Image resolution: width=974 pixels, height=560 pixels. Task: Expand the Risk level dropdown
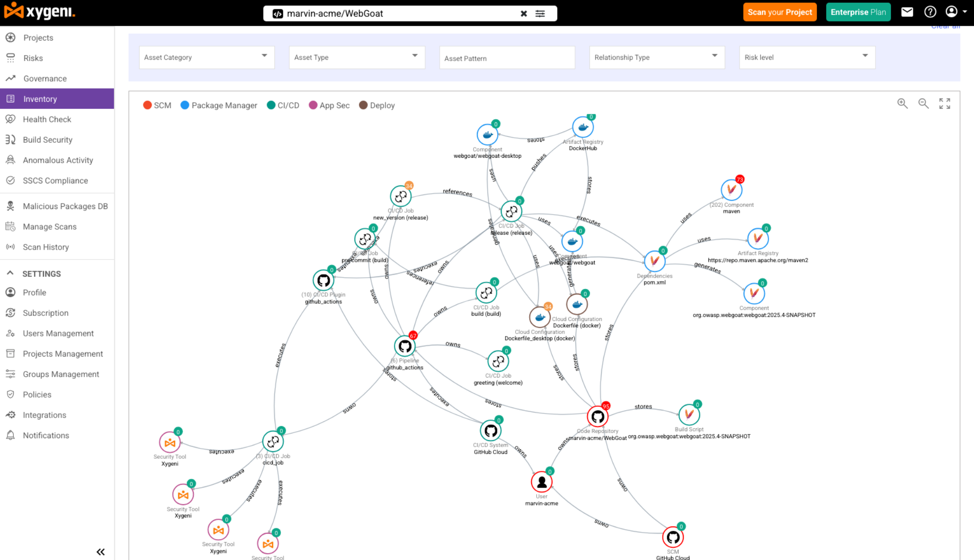[806, 57]
